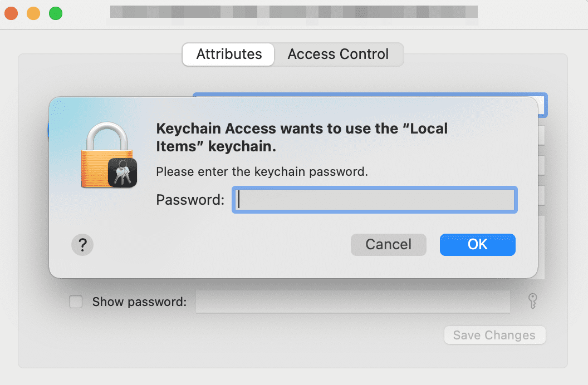Image resolution: width=588 pixels, height=385 pixels.
Task: Open the Access Control tab
Action: pyautogui.click(x=338, y=55)
